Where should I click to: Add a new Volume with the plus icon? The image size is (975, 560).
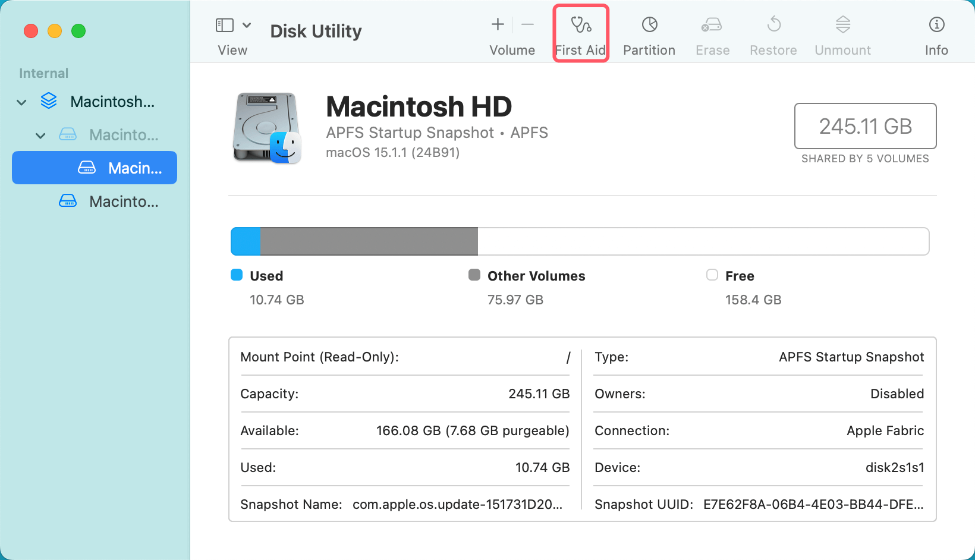click(497, 25)
